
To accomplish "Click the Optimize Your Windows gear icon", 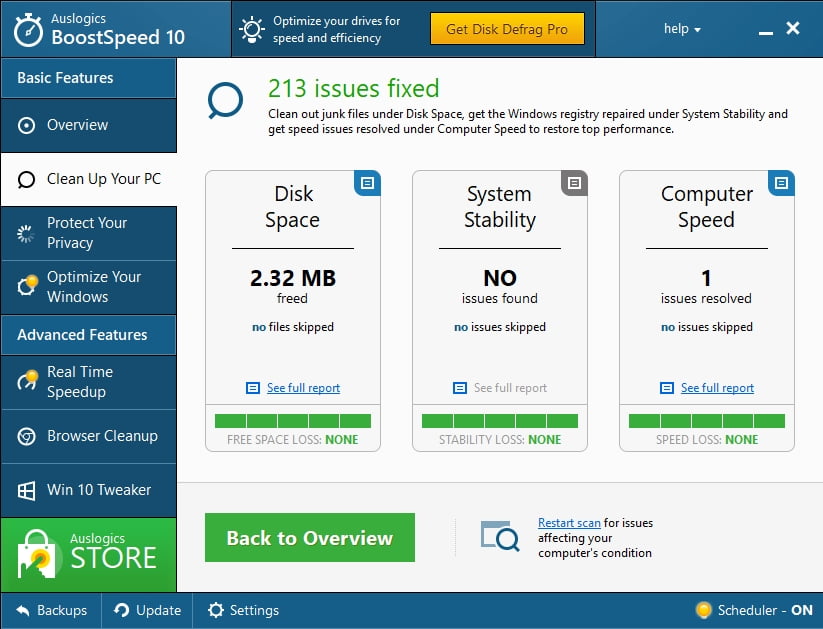I will (x=27, y=285).
